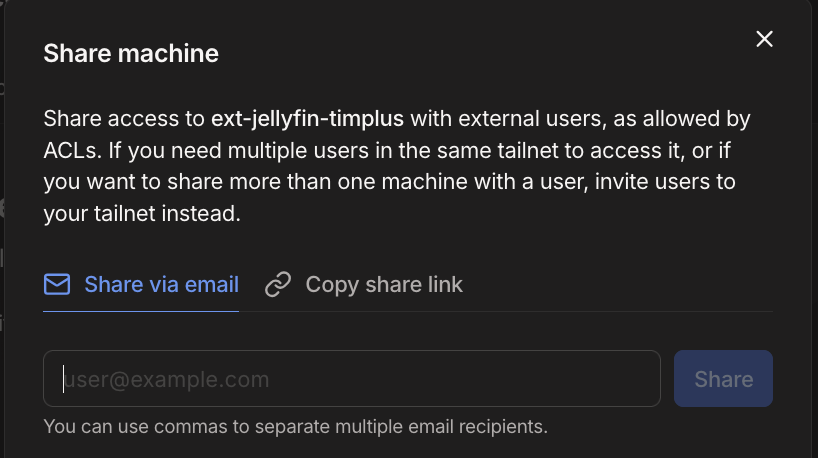This screenshot has height=458, width=818.
Task: Close the Share machine dialog
Action: point(765,39)
